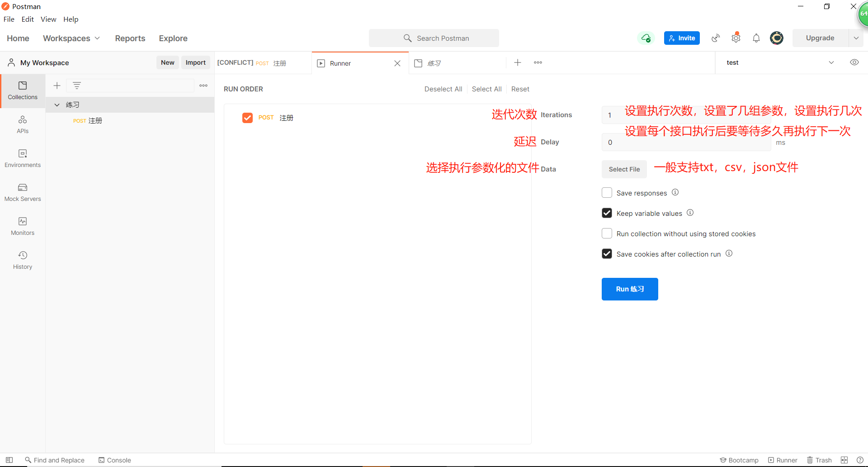The image size is (868, 467).
Task: Close the Runner tab
Action: (x=397, y=63)
